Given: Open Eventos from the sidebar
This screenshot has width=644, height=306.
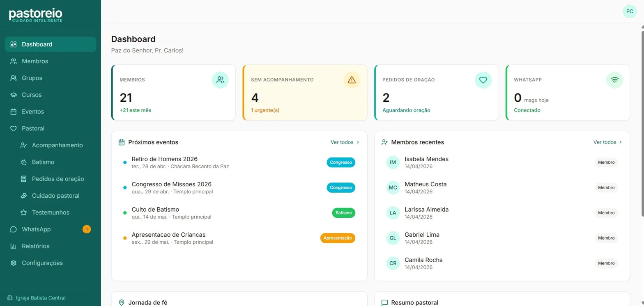Looking at the screenshot, I should click(51, 112).
